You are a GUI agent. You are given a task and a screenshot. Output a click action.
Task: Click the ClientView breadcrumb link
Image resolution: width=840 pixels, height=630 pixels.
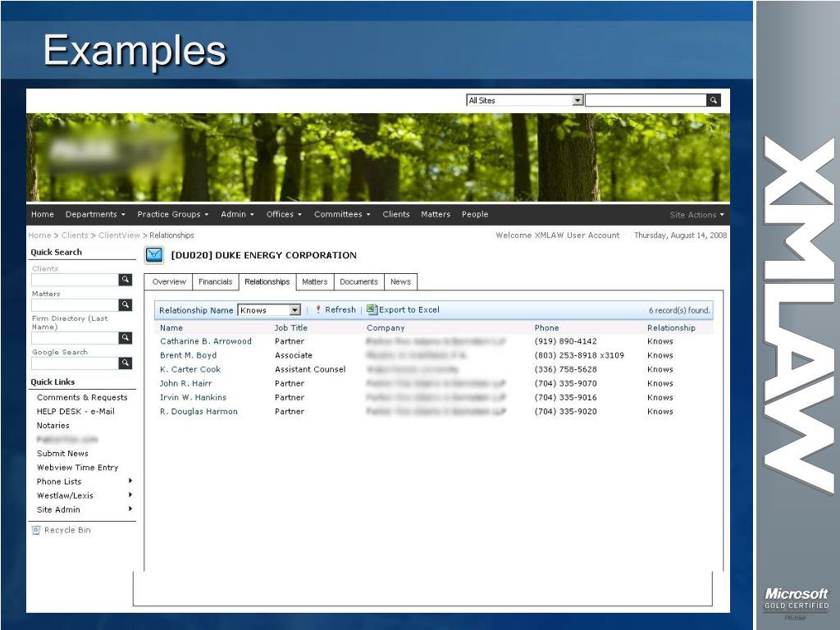tap(119, 235)
